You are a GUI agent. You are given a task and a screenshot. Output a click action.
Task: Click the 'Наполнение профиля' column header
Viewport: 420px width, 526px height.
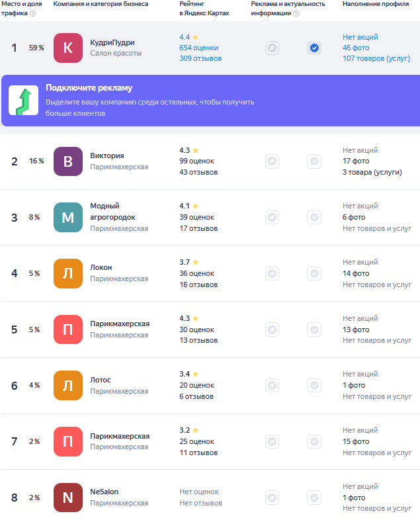(x=376, y=4)
